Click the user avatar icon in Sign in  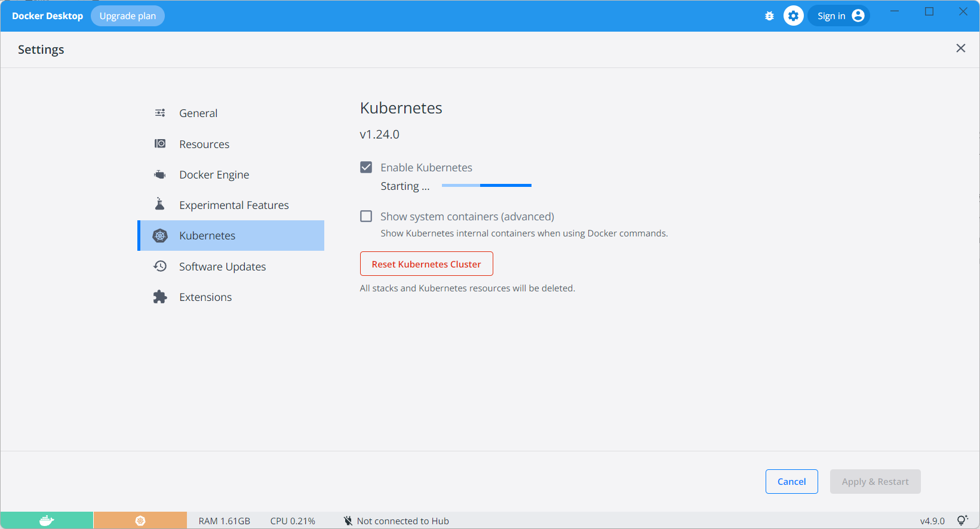click(858, 16)
